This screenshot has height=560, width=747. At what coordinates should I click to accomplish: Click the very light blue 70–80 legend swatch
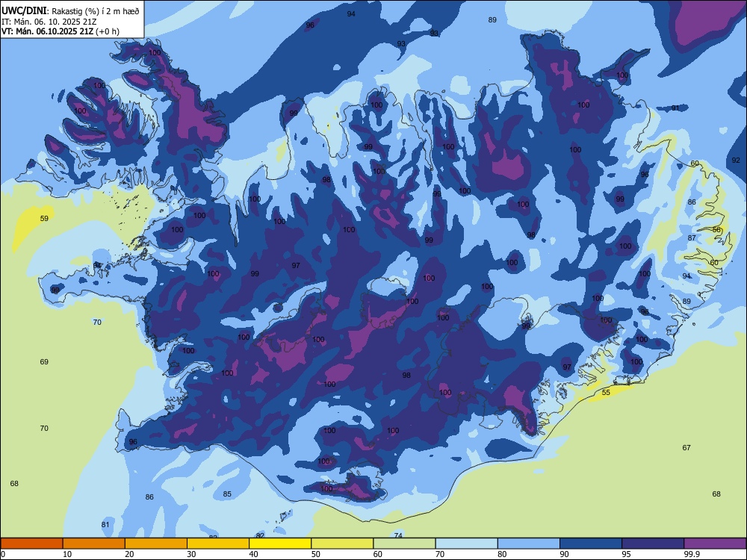pyautogui.click(x=466, y=544)
